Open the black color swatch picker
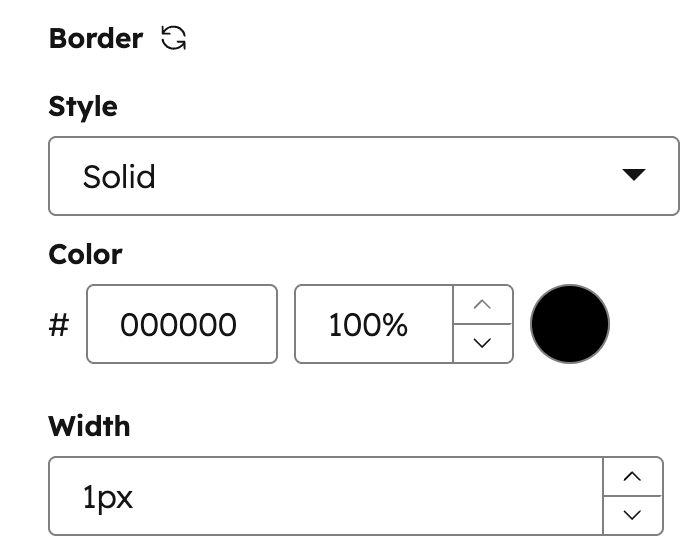Screen dimensions: 700x560 (569, 324)
